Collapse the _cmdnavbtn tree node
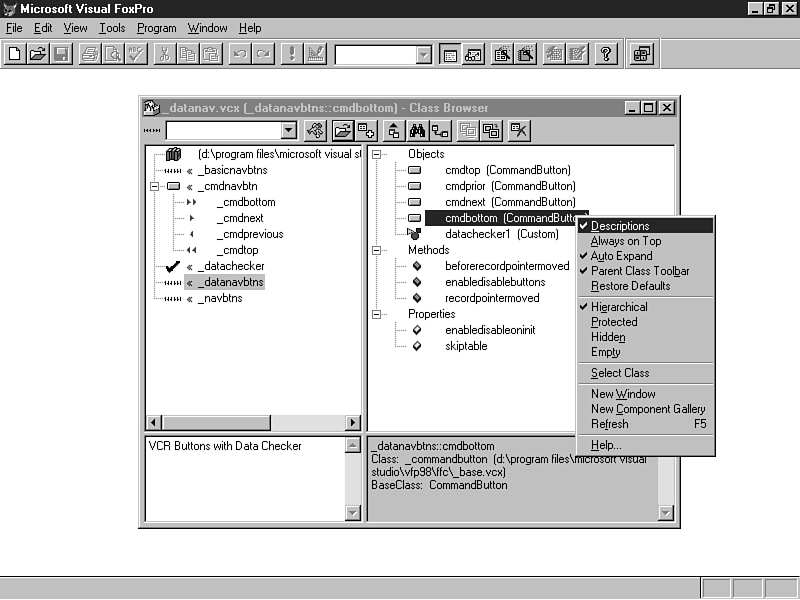This screenshot has width=800, height=600. [x=154, y=186]
